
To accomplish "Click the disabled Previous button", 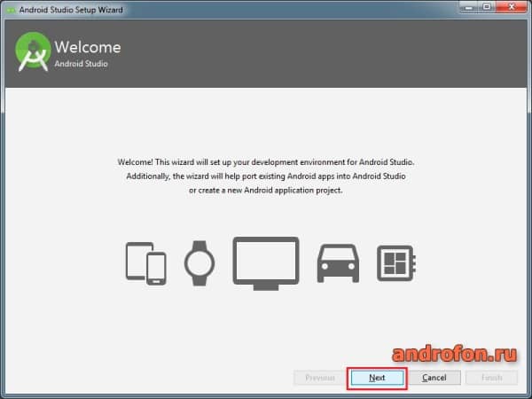I will coord(319,378).
